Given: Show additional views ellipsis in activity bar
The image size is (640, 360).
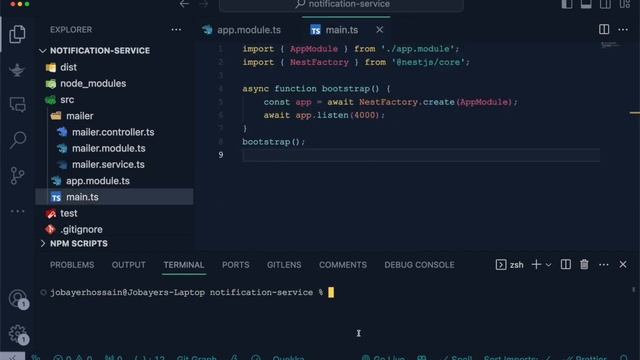Looking at the screenshot, I should pyautogui.click(x=18, y=211).
